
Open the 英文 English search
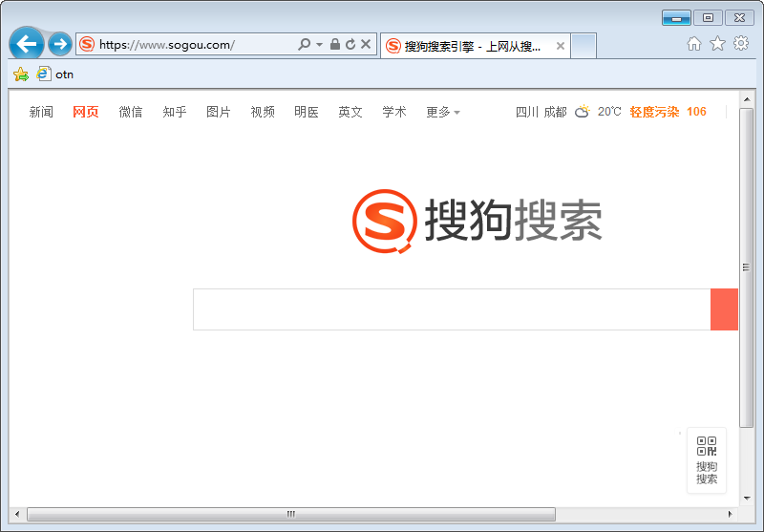tap(350, 112)
